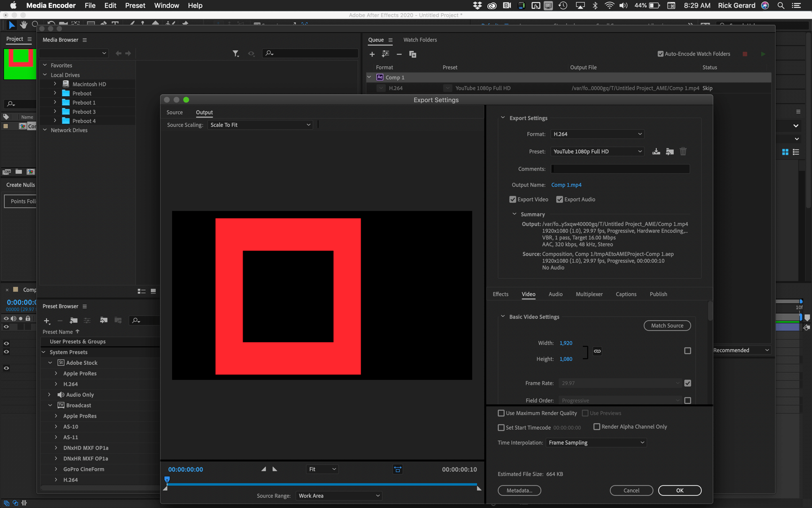This screenshot has height=508, width=812.
Task: Enable Use Maximum Render Quality
Action: [x=501, y=413]
